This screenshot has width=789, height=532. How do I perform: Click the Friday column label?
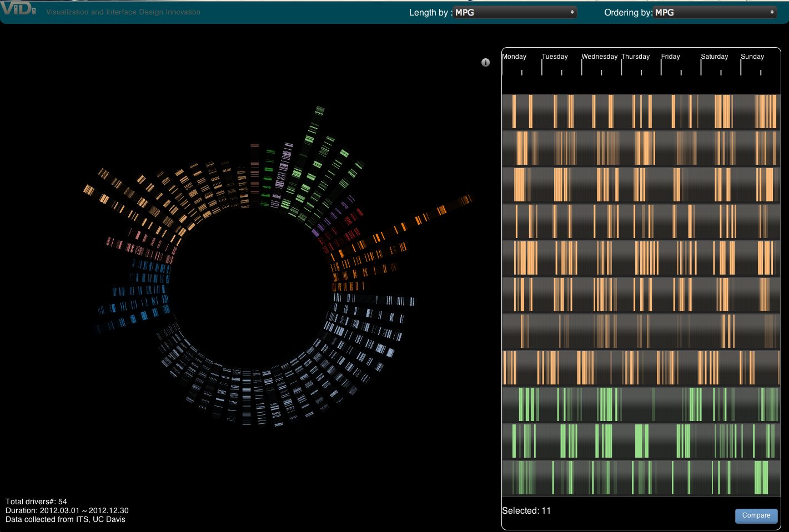pyautogui.click(x=671, y=57)
